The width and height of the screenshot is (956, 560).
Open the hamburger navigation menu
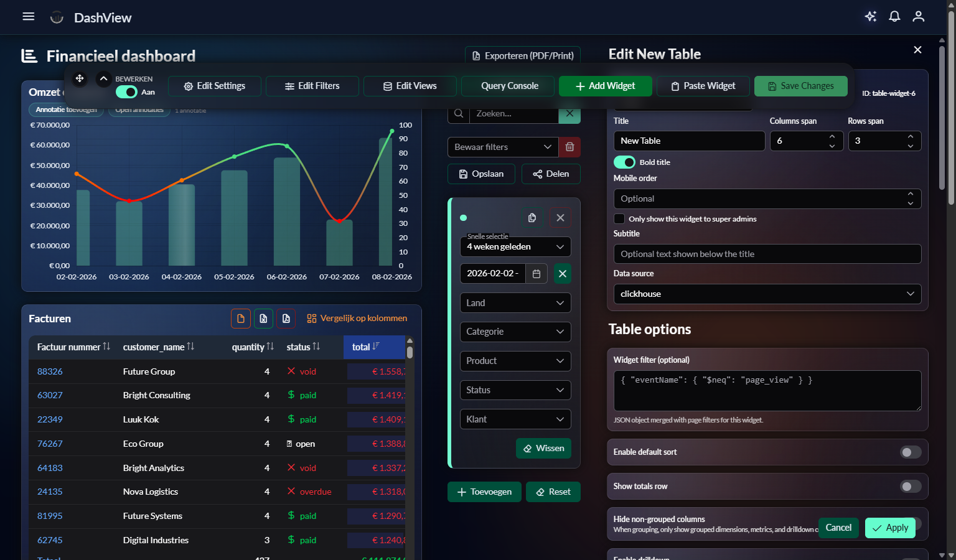click(x=28, y=16)
